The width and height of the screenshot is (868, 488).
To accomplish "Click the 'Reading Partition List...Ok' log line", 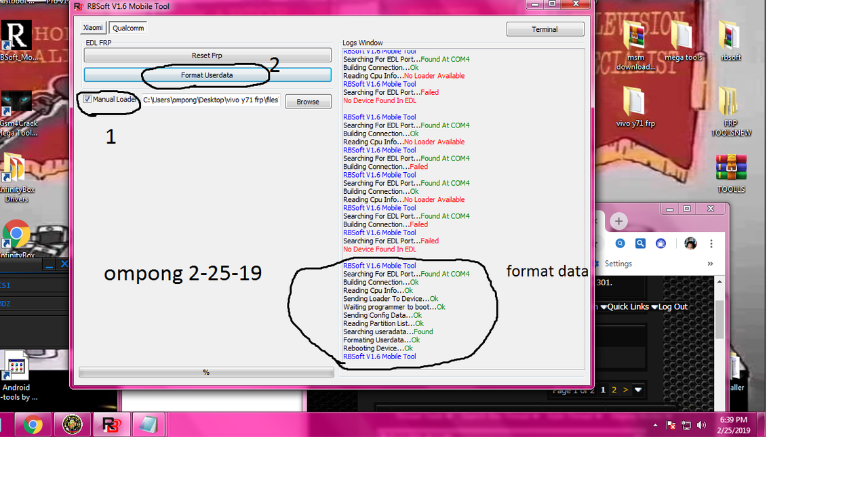I will pyautogui.click(x=383, y=324).
